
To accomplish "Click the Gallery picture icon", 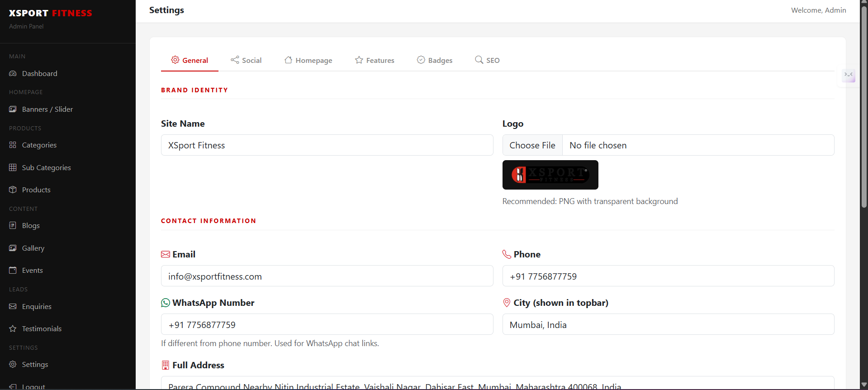I will (x=13, y=248).
